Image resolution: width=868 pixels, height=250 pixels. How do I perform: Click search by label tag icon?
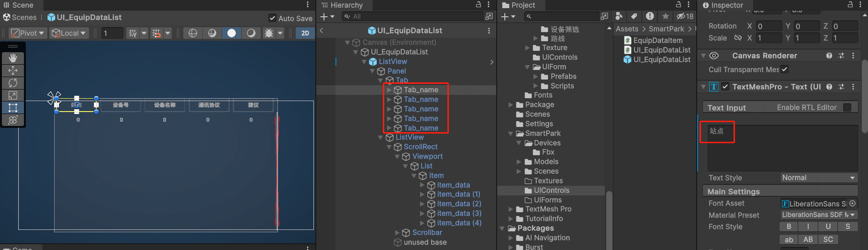[634, 16]
